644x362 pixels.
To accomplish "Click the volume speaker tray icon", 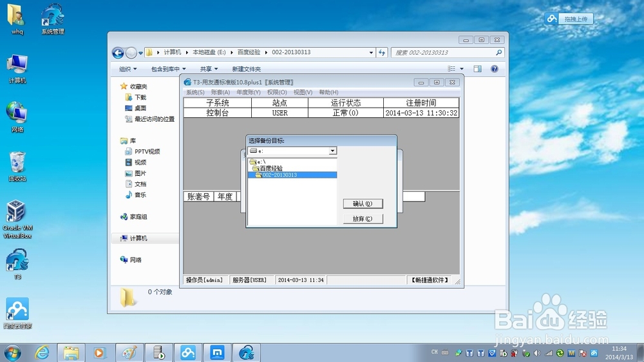I will [x=537, y=353].
